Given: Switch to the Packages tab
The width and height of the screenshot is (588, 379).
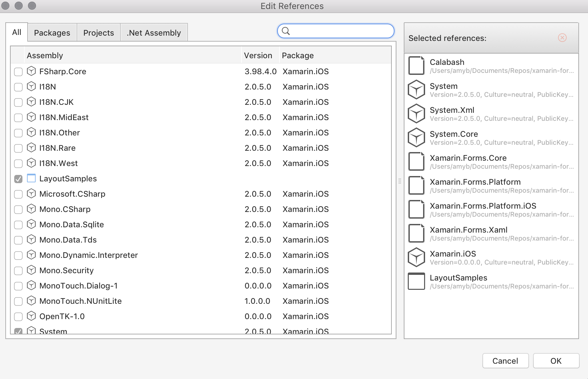Looking at the screenshot, I should pos(52,32).
